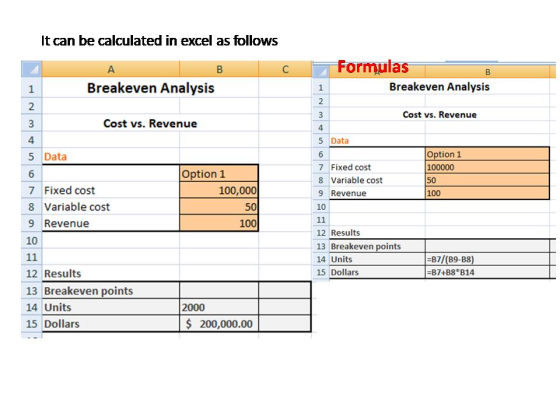Click the 'Units' label in left sheet
This screenshot has width=560, height=420.
point(58,307)
